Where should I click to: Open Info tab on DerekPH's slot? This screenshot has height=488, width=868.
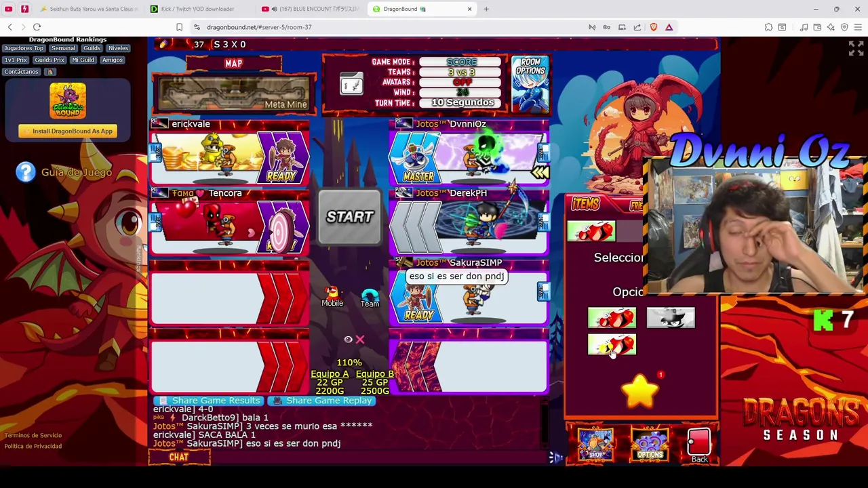click(x=544, y=222)
